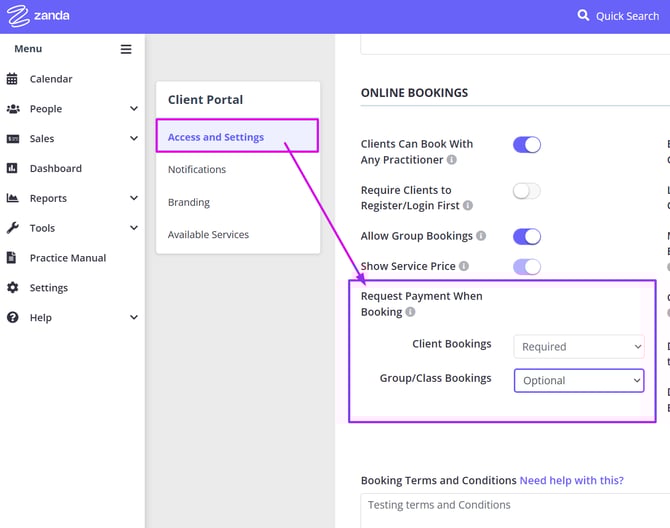The height and width of the screenshot is (528, 670).
Task: Click the Zanda logo icon
Action: tap(18, 16)
